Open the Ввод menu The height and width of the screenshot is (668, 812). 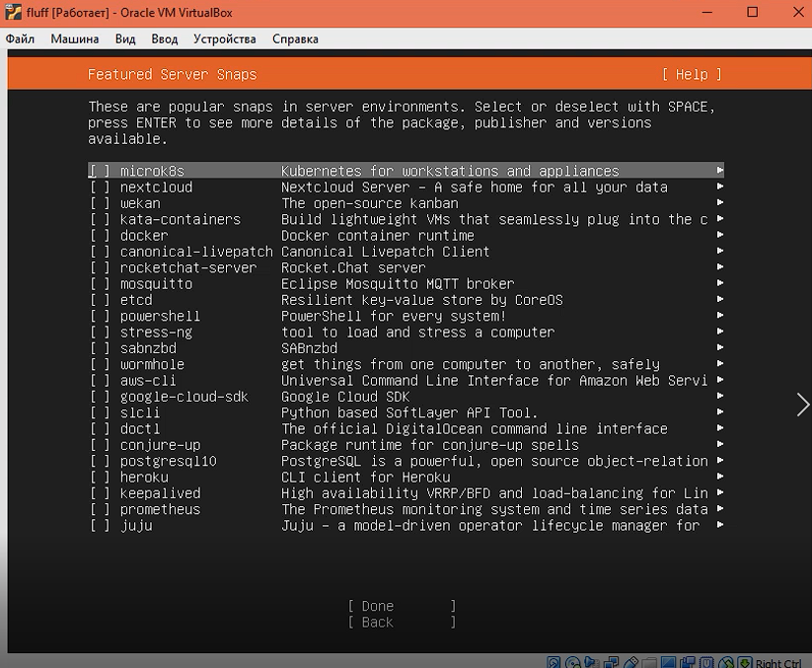tap(165, 38)
